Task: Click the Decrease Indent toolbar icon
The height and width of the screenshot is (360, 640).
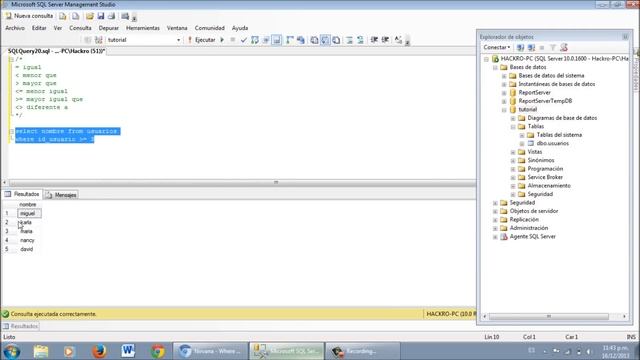Action: pyautogui.click(x=374, y=40)
